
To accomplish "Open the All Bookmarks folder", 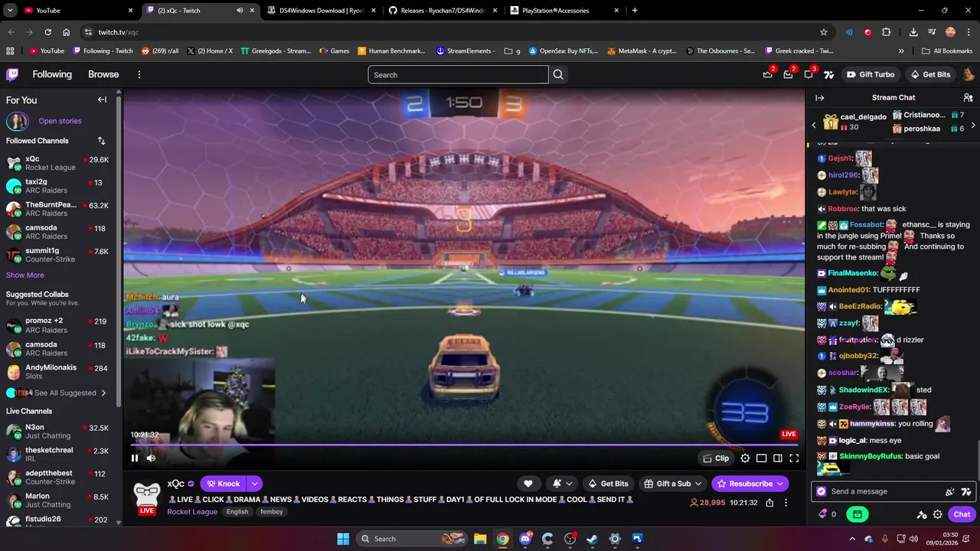I will pyautogui.click(x=947, y=51).
